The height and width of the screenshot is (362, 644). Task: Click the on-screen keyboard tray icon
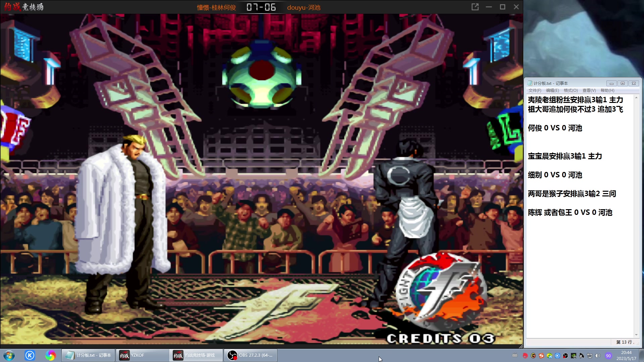[x=515, y=356]
